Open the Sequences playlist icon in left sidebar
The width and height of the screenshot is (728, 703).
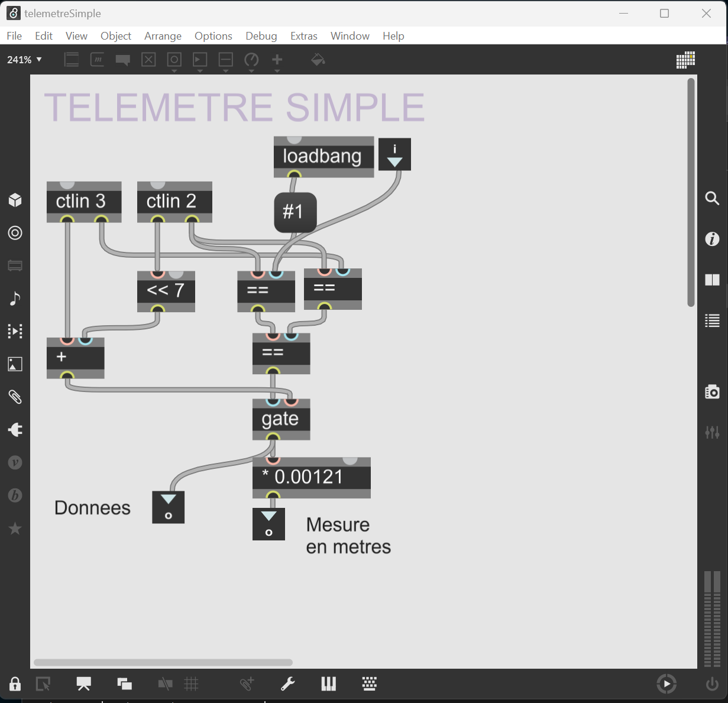(15, 331)
